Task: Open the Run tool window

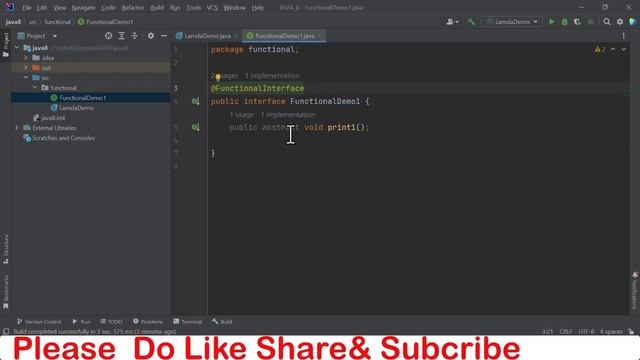Action: (81, 322)
